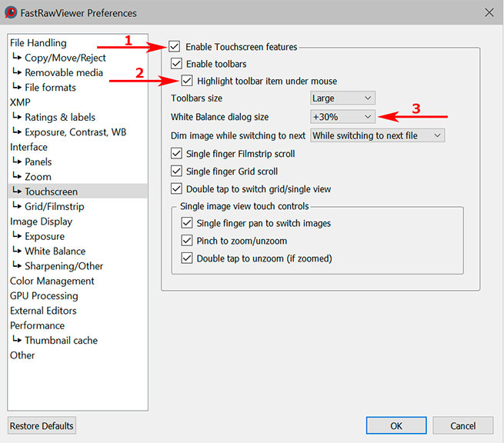Open White Balance display settings
This screenshot has height=443, width=504.
(x=55, y=251)
